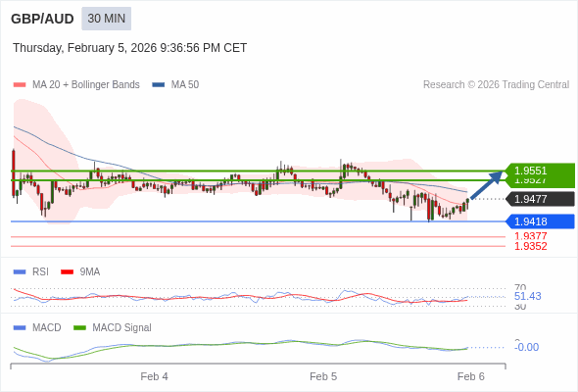Viewport: 578px width, 392px height.
Task: Click the 1.9477 current price tag
Action: coord(540,199)
